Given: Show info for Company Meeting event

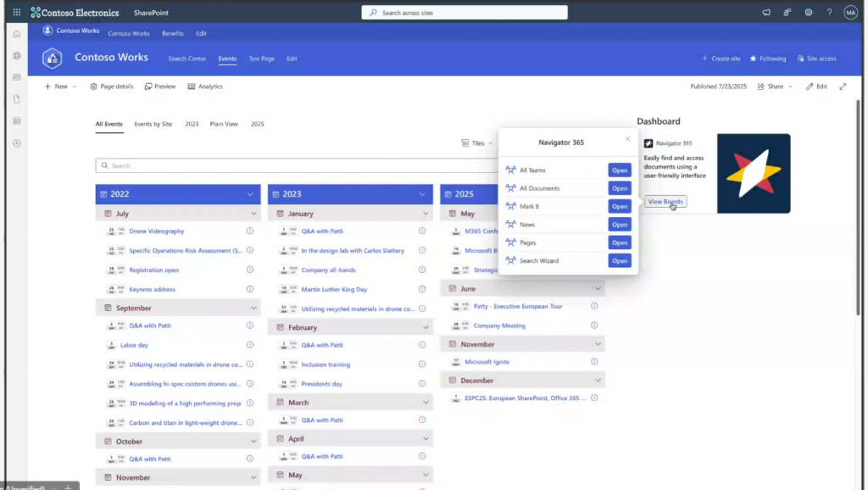Looking at the screenshot, I should point(594,326).
